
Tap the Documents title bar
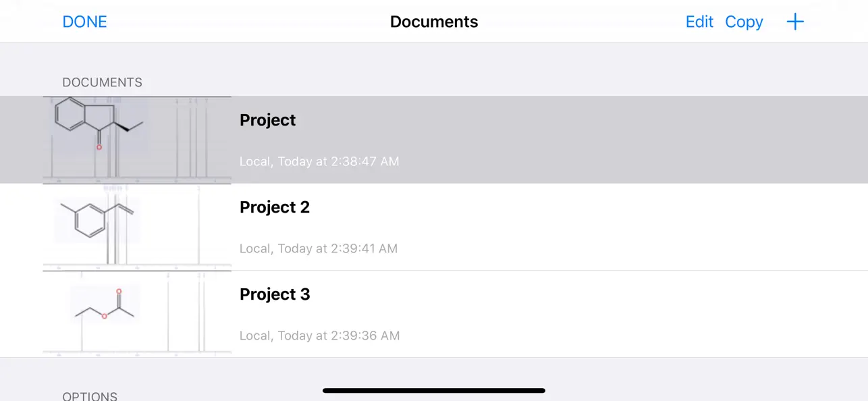coord(434,22)
